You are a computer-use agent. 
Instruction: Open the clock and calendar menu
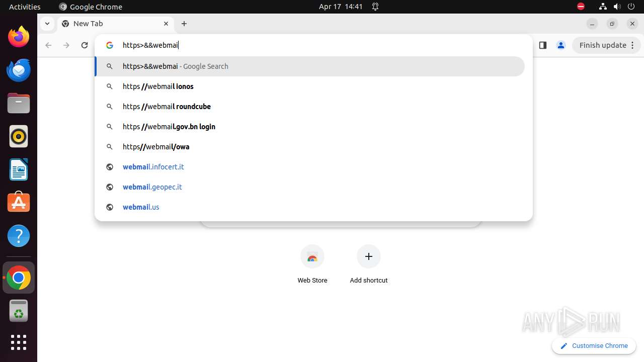tap(341, 7)
